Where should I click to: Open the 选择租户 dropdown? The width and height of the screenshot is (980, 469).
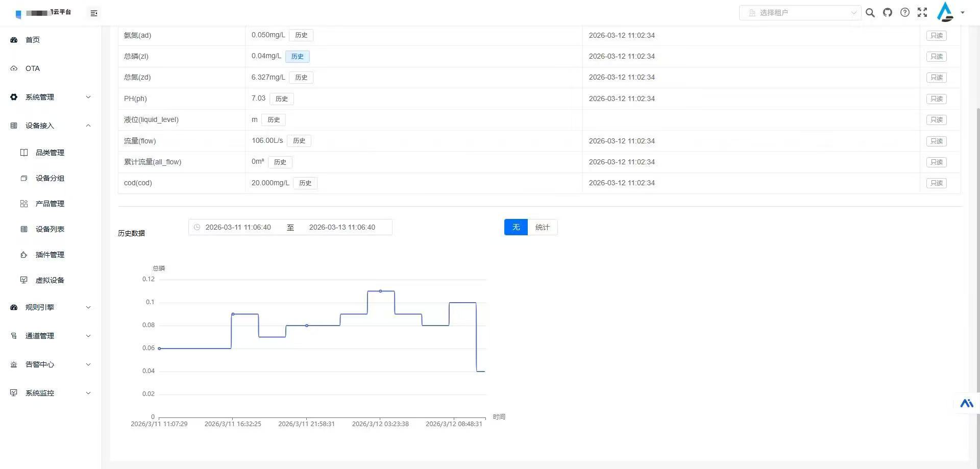click(x=800, y=13)
